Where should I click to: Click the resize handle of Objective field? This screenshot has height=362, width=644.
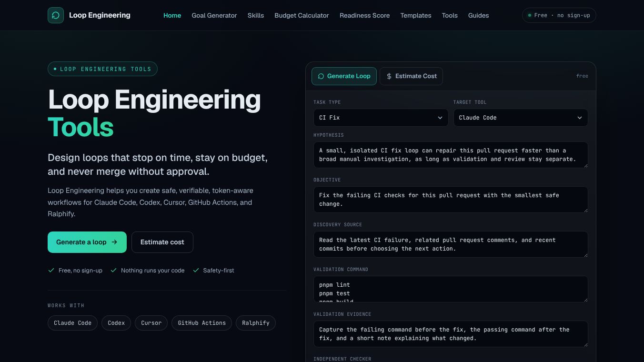click(585, 210)
